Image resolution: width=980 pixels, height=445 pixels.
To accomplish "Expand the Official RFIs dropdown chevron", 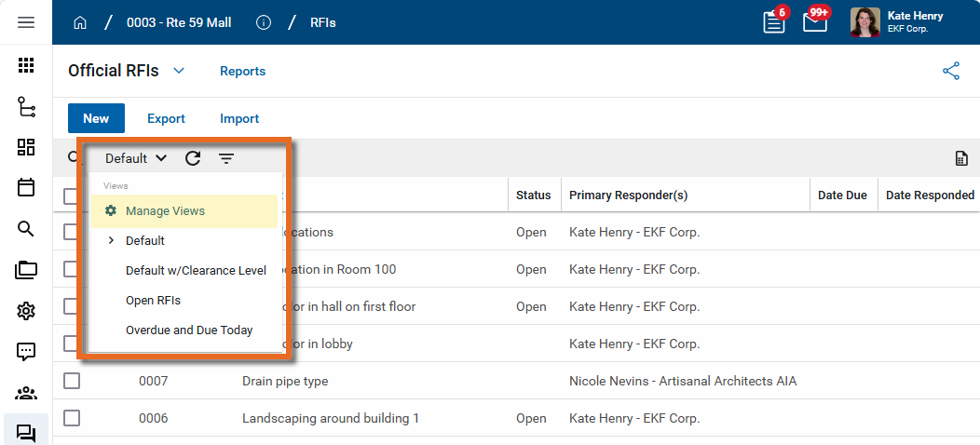I will 179,71.
